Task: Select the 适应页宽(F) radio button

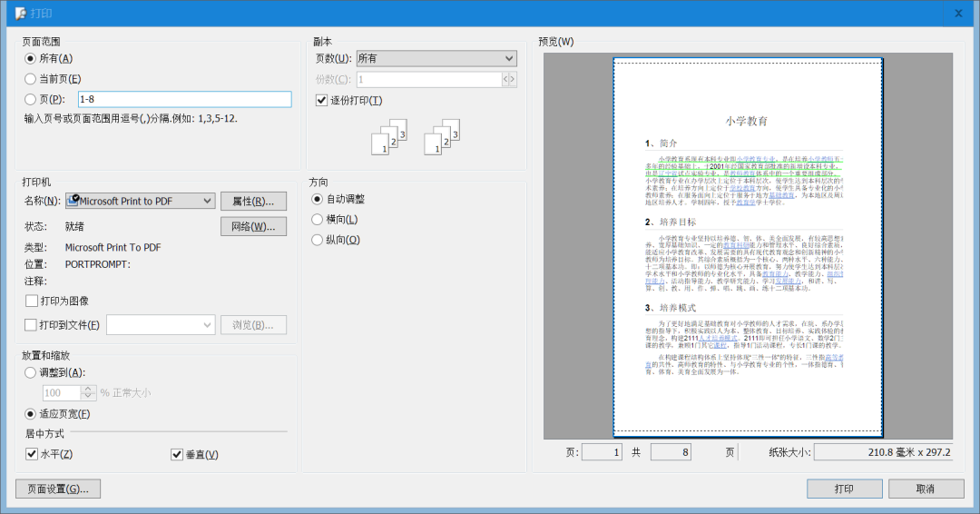Action: [30, 414]
